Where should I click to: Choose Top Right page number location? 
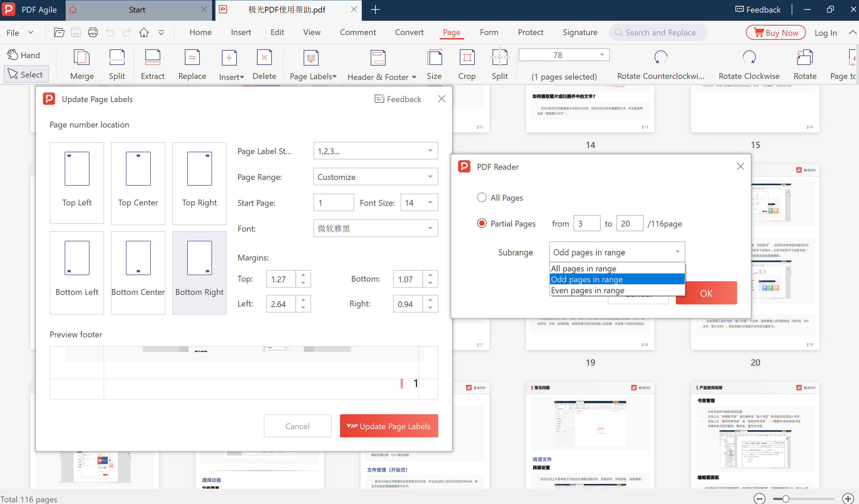click(199, 183)
